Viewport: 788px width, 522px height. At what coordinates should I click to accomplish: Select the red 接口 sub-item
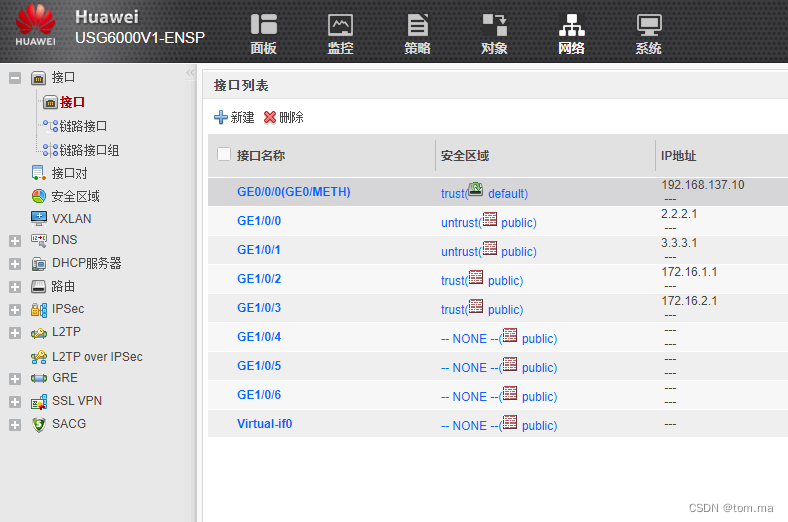coord(72,102)
